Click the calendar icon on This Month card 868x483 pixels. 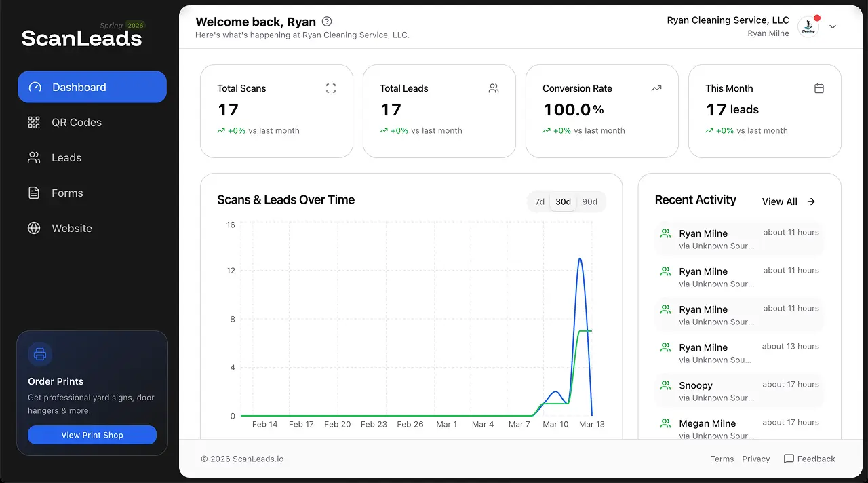(818, 88)
